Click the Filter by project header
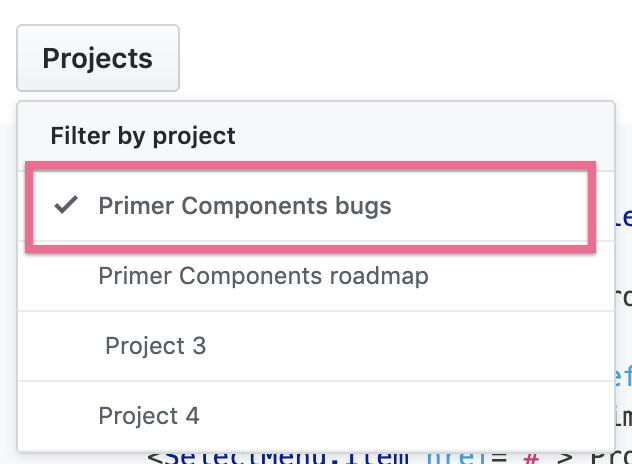This screenshot has height=464, width=632. [x=143, y=135]
